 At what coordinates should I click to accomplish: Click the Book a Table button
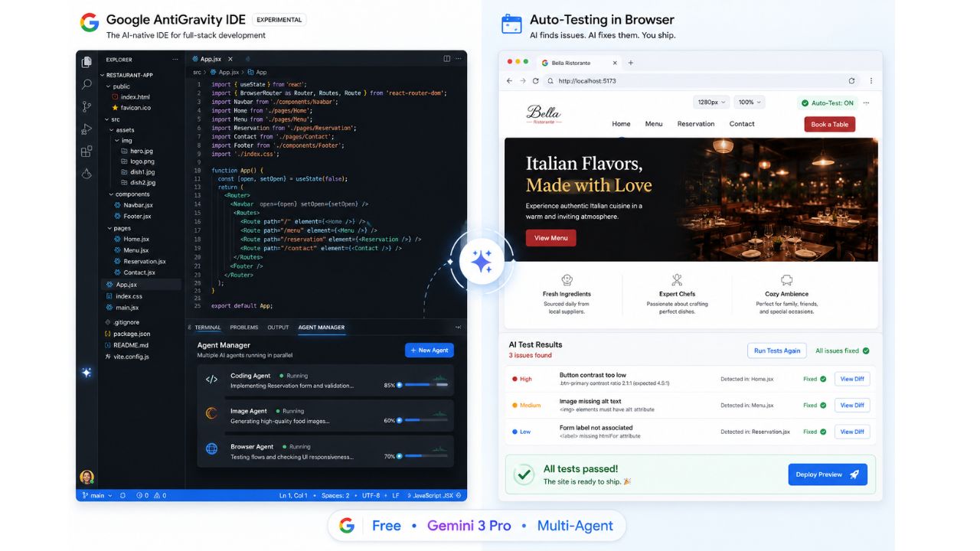coord(830,124)
